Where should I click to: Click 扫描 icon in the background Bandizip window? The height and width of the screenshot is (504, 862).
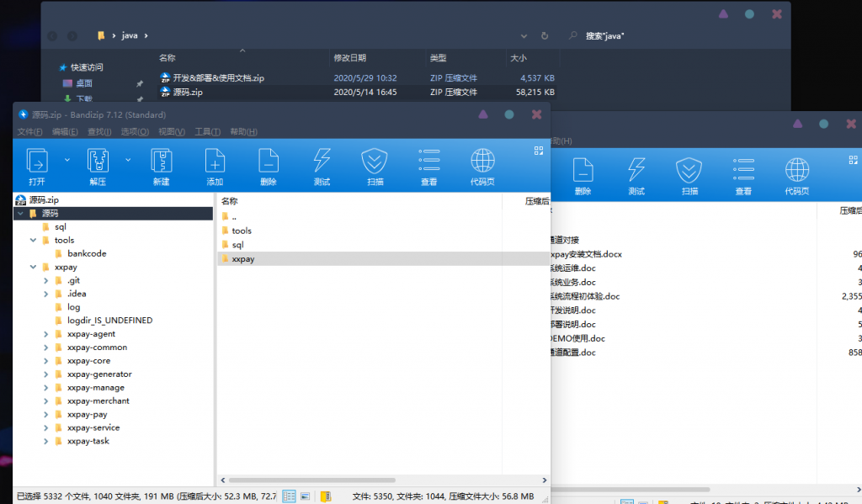689,170
